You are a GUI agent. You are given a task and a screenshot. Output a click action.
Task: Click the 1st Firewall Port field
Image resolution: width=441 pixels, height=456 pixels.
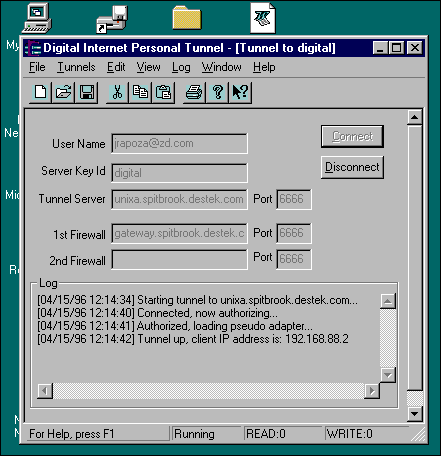pyautogui.click(x=294, y=233)
